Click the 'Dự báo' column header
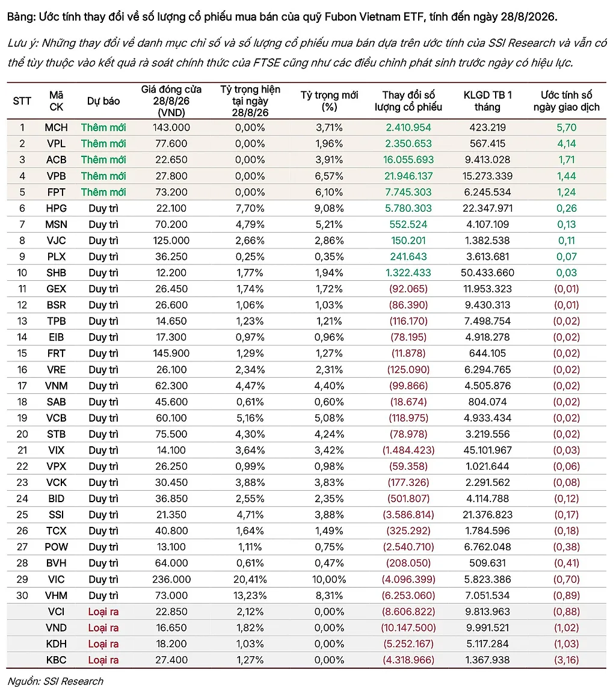 (103, 101)
